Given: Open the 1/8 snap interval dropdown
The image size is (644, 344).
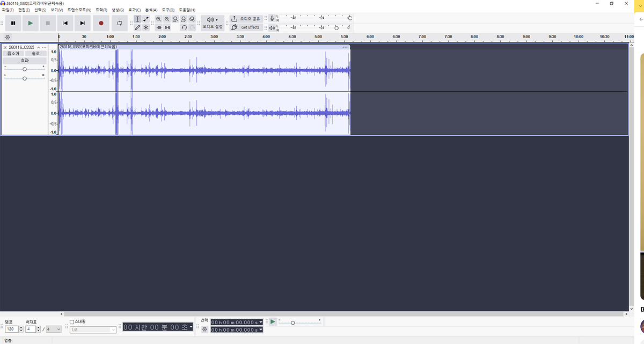Looking at the screenshot, I should click(93, 330).
